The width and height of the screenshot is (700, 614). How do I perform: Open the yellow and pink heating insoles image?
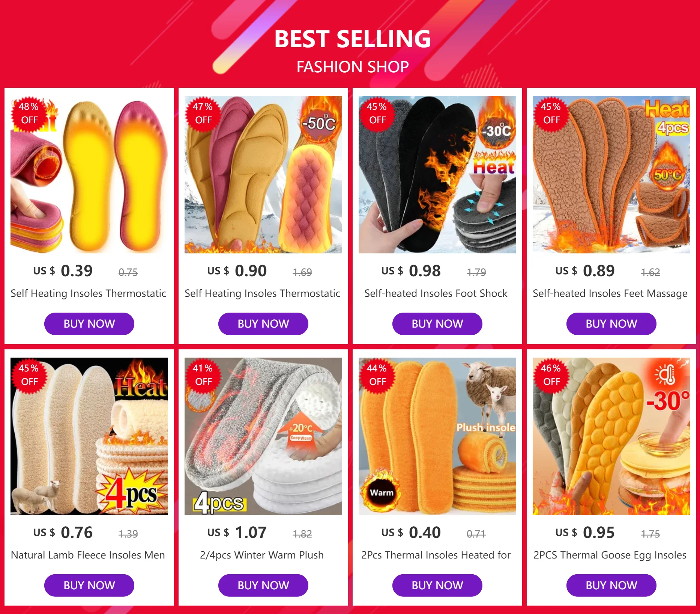(x=89, y=175)
